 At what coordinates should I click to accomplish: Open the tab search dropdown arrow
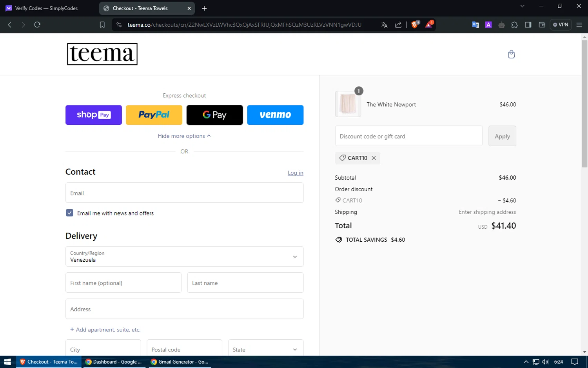(x=522, y=6)
